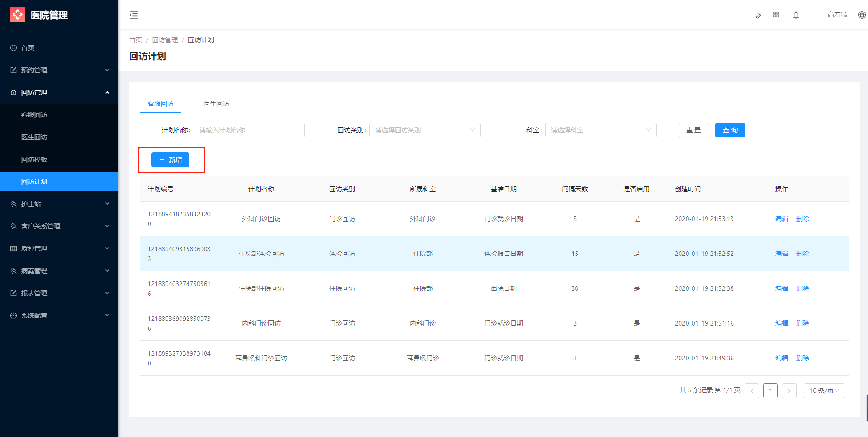Click the 护士站 person icon
The width and height of the screenshot is (868, 437).
tap(13, 204)
